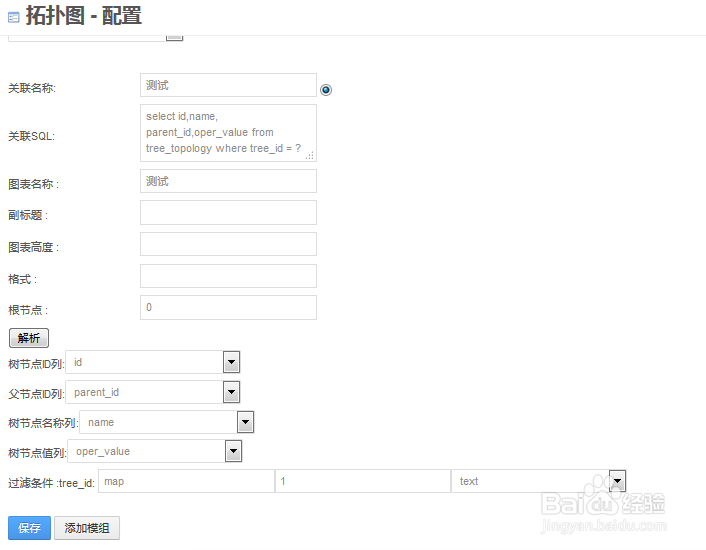Click the filter value field containing 1
This screenshot has height=550, width=706.
[x=363, y=481]
